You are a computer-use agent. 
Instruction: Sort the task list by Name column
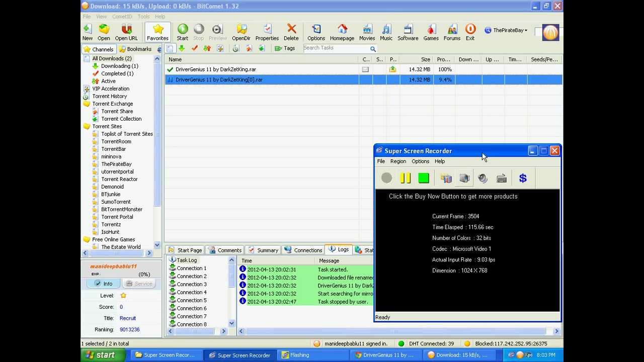[262, 59]
